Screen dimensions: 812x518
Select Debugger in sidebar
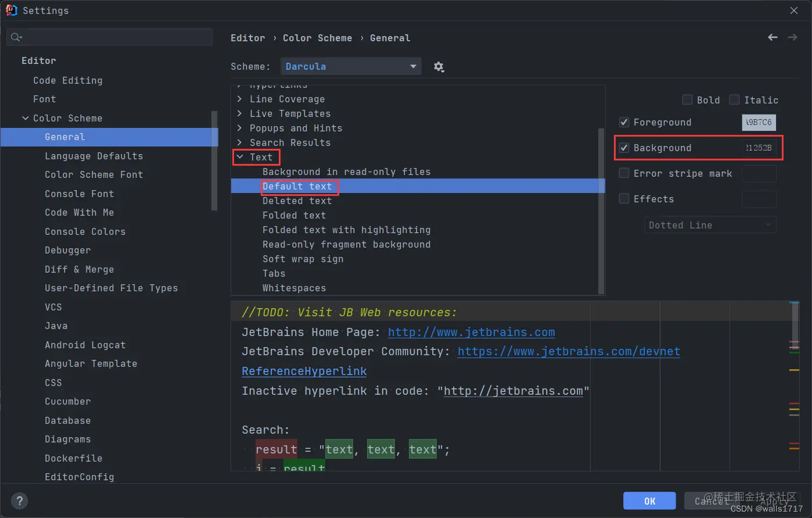tap(67, 250)
